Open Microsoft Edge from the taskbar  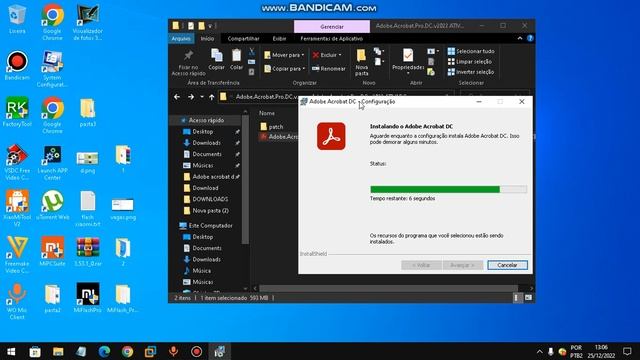click(x=104, y=351)
